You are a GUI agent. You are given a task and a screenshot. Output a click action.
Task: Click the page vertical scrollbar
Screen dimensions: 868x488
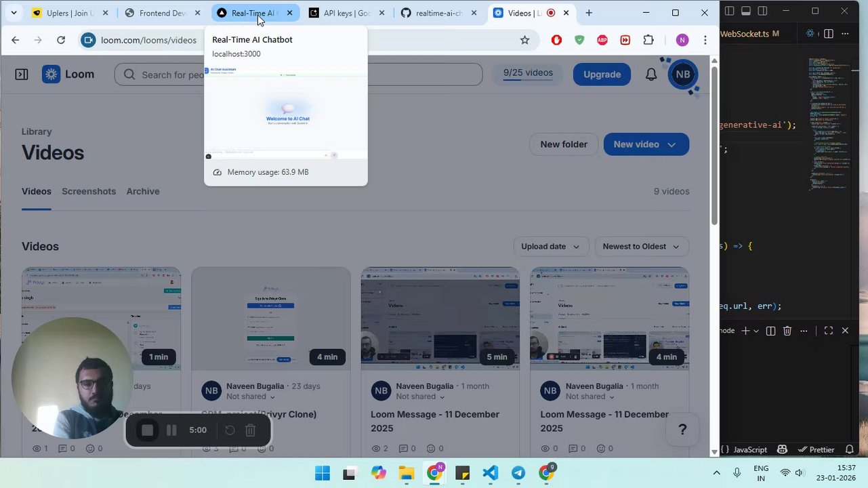pos(714,146)
